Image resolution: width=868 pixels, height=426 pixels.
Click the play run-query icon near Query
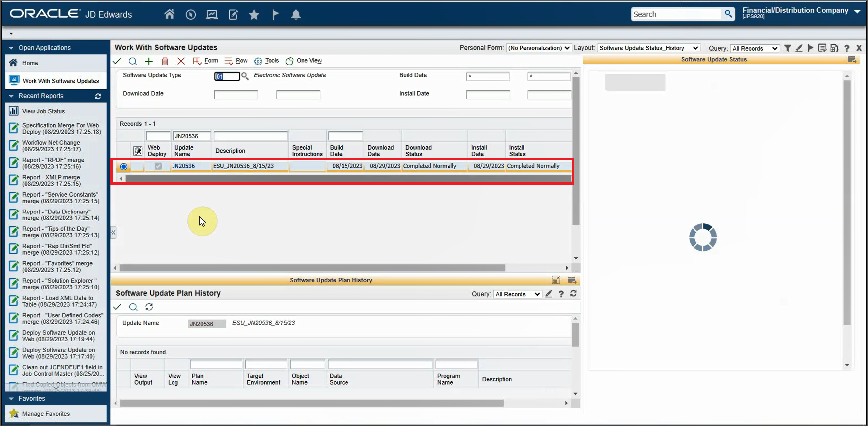[x=810, y=48]
